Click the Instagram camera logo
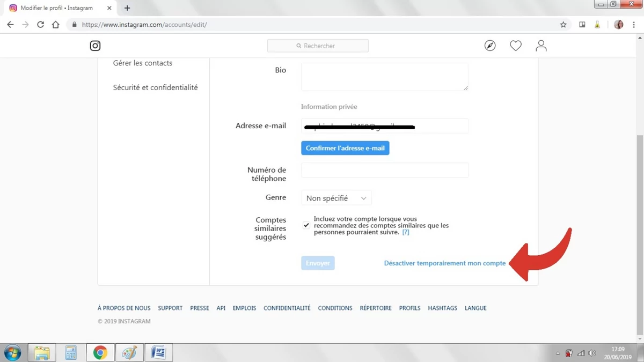Image resolution: width=644 pixels, height=362 pixels. click(95, 46)
